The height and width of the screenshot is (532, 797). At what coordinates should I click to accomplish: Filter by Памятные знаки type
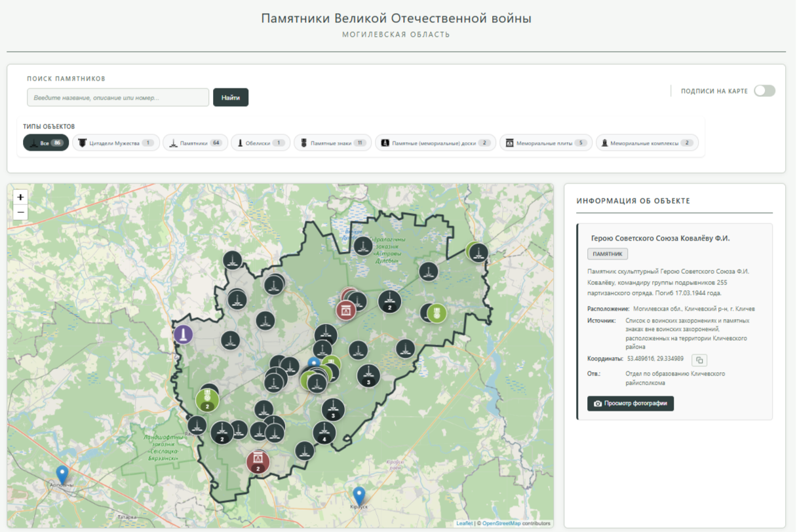(332, 143)
